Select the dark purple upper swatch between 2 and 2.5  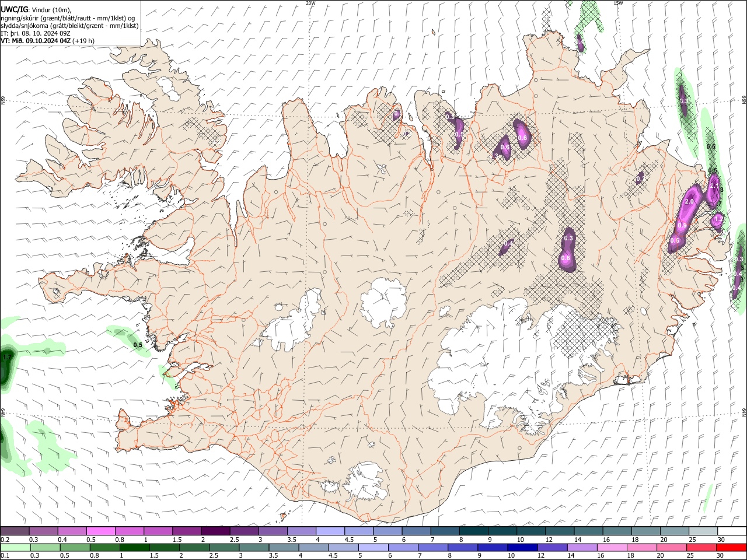point(215,531)
